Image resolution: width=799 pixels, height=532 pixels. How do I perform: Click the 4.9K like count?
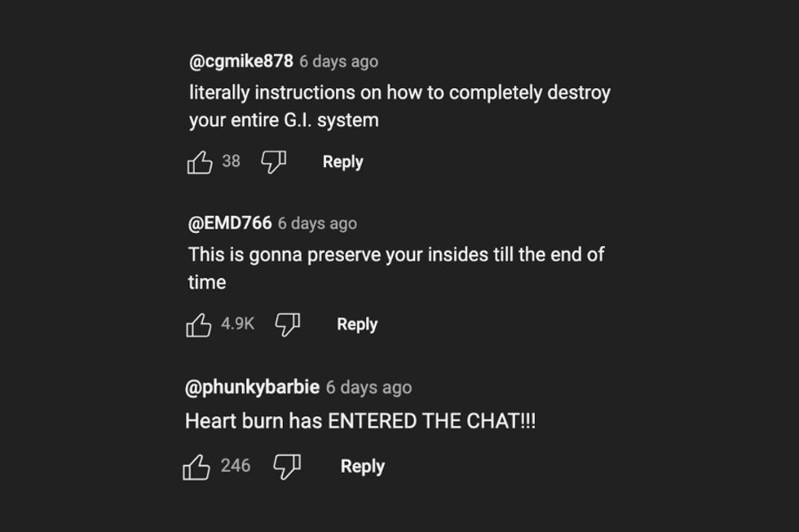(238, 324)
